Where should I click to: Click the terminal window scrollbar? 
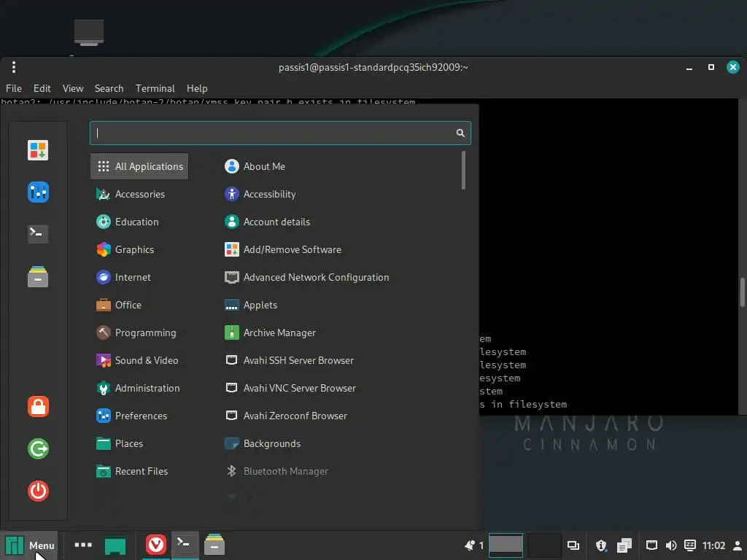click(742, 292)
